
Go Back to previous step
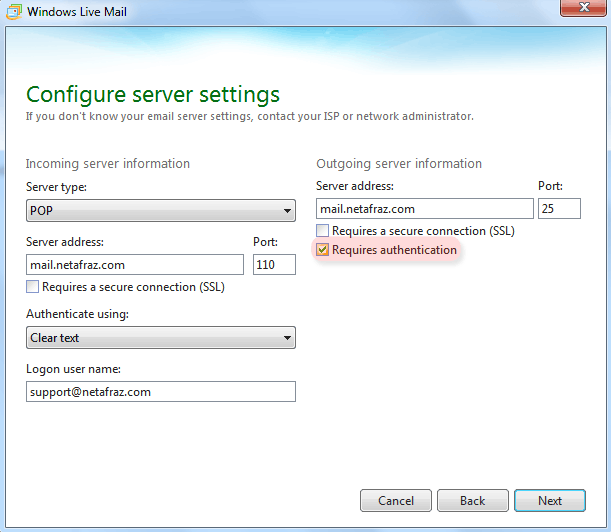473,500
